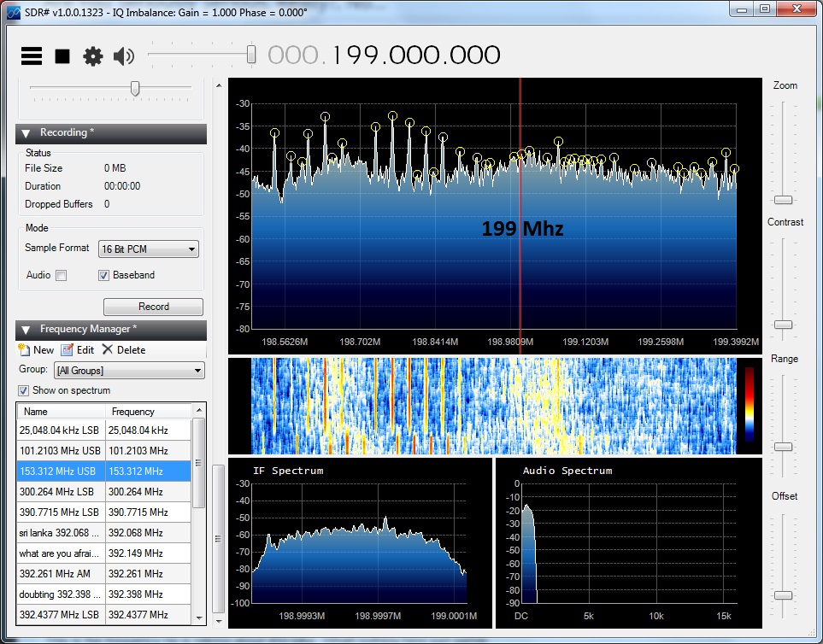Uncheck the Baseband checkbox

pyautogui.click(x=104, y=276)
